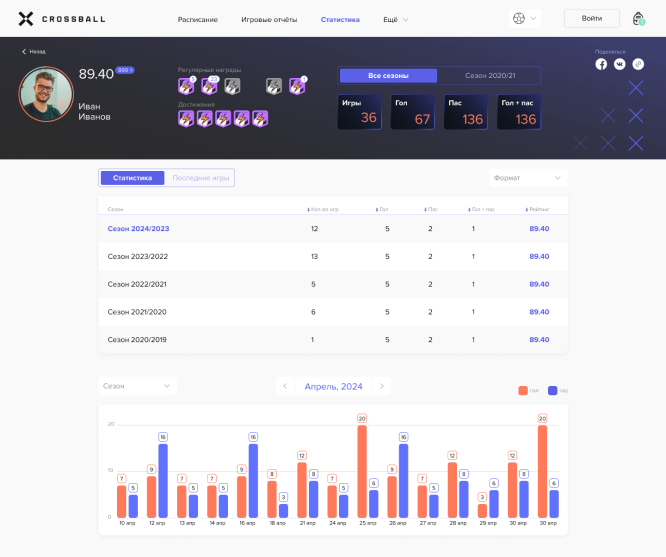The width and height of the screenshot is (666, 557).
Task: Click the Crossball logo in the header
Action: [x=62, y=19]
